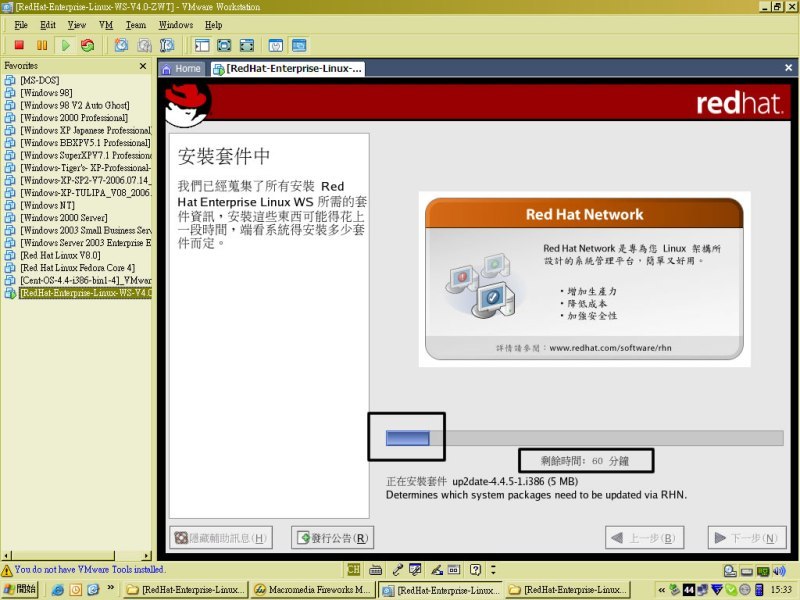
Task: Click the www.redhat.com/software/rhn link text
Action: (x=610, y=348)
